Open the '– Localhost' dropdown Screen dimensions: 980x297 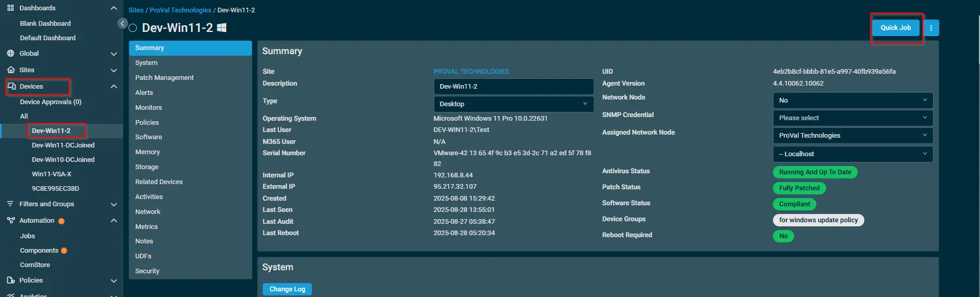click(853, 154)
